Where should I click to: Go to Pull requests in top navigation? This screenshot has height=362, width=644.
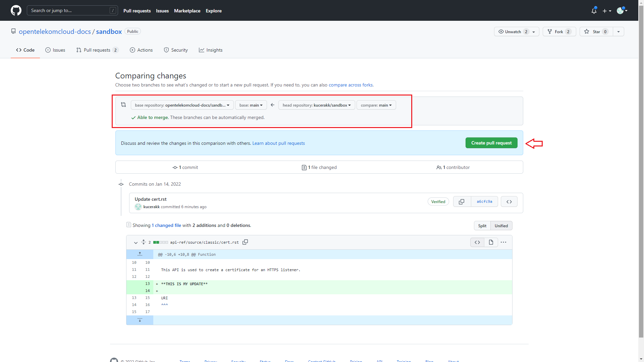(137, 11)
